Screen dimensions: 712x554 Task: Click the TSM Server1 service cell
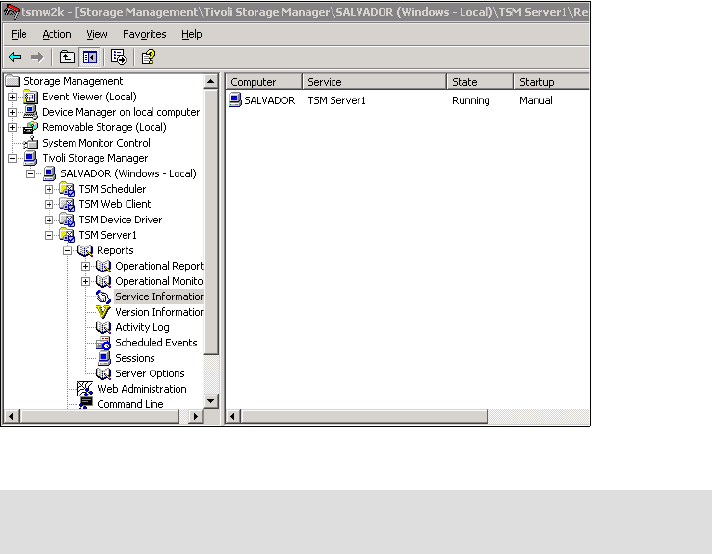coord(336,100)
